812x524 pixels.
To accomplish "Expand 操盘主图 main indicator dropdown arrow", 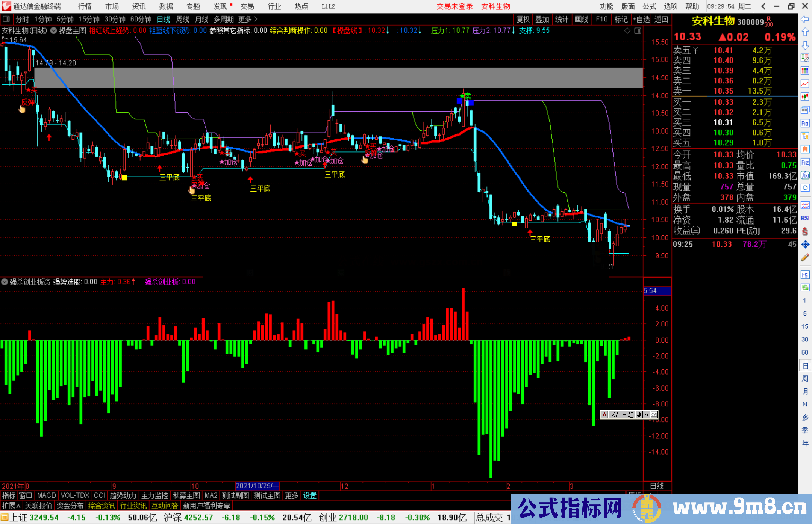I will (x=54, y=31).
